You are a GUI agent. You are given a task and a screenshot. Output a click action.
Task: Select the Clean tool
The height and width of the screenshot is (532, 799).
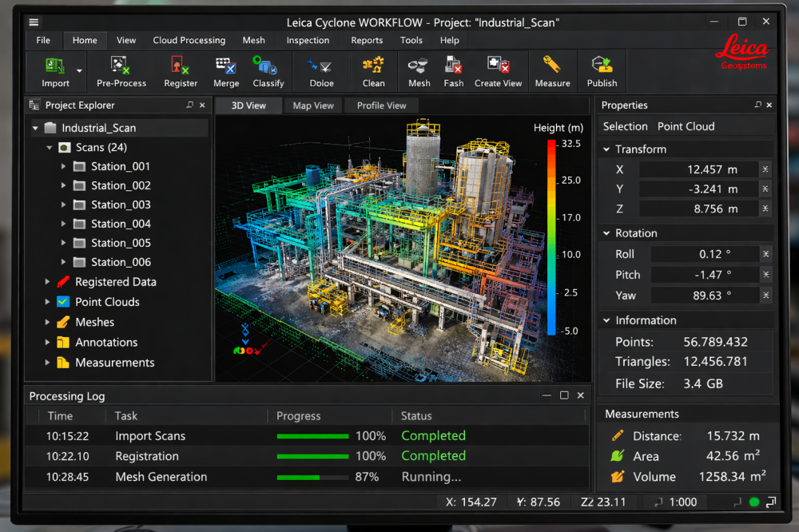[373, 71]
